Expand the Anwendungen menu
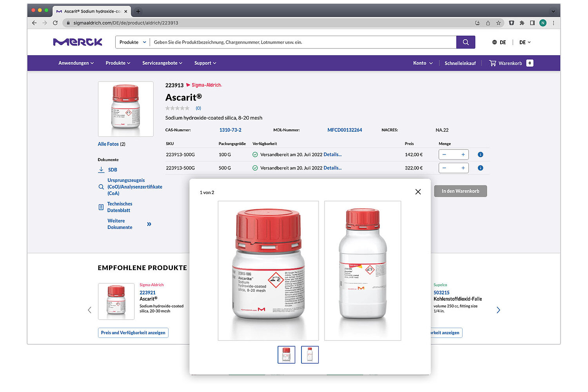 [x=76, y=63]
